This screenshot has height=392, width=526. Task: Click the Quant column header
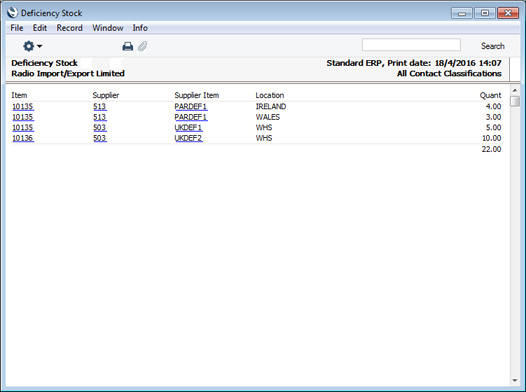[x=490, y=95]
